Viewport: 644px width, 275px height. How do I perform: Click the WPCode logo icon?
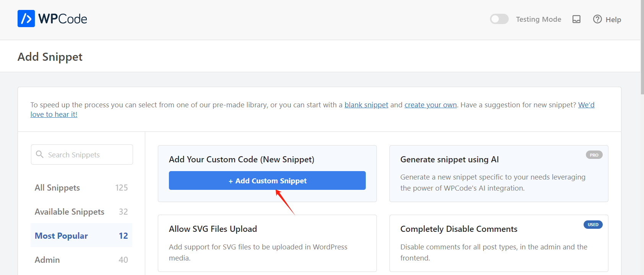coord(26,19)
